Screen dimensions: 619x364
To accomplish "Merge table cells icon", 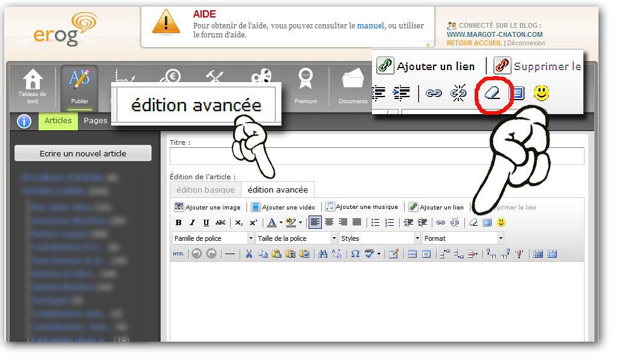I will 552,254.
